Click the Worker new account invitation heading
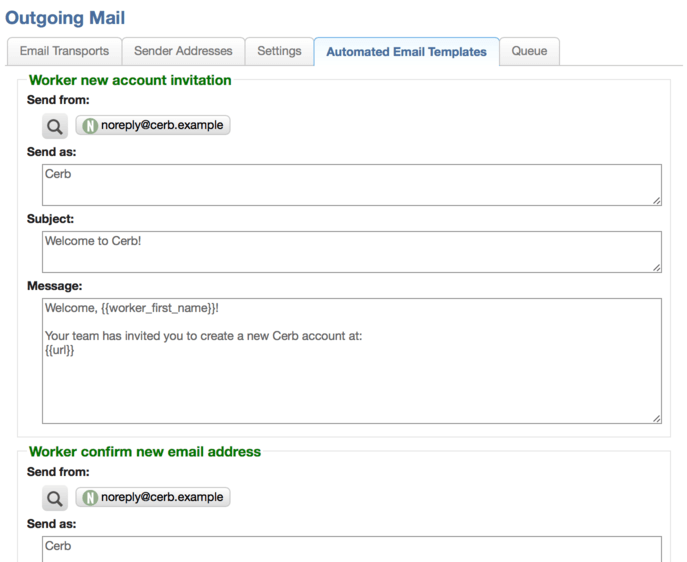Screen dimensions: 687x562 click(x=130, y=80)
